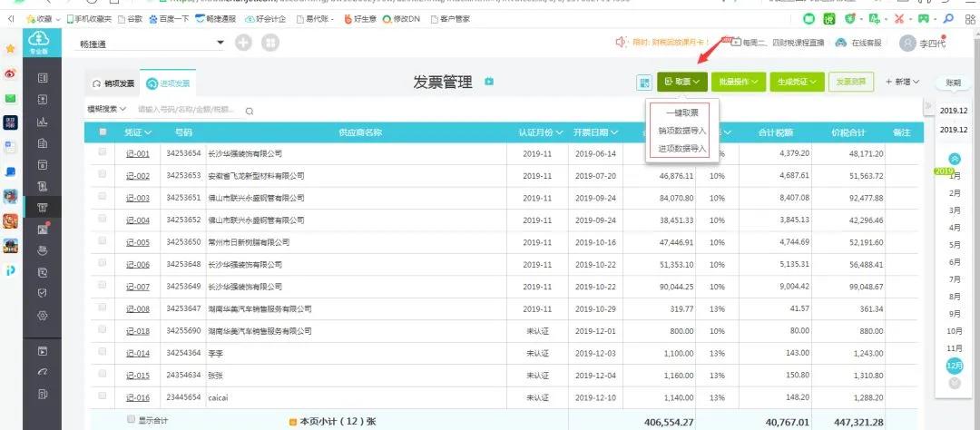Click the QR code icon beside 取票
This screenshot has width=980, height=430.
coord(644,83)
